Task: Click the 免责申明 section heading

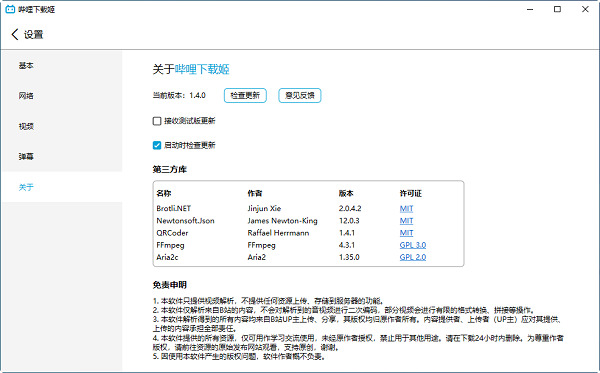Action: click(x=170, y=285)
